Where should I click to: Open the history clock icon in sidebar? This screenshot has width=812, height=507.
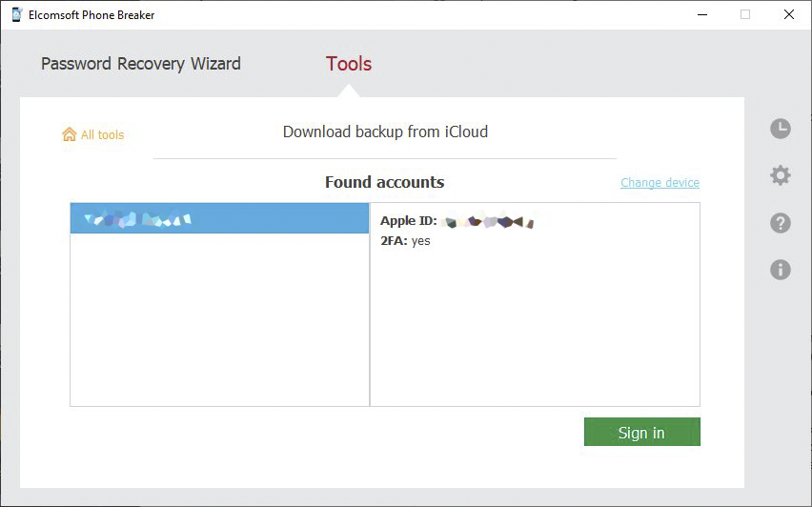[780, 129]
